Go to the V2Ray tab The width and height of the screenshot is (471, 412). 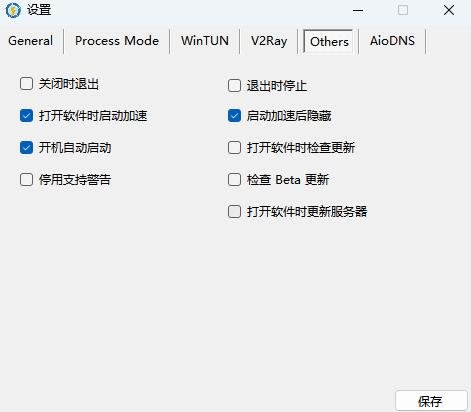269,41
